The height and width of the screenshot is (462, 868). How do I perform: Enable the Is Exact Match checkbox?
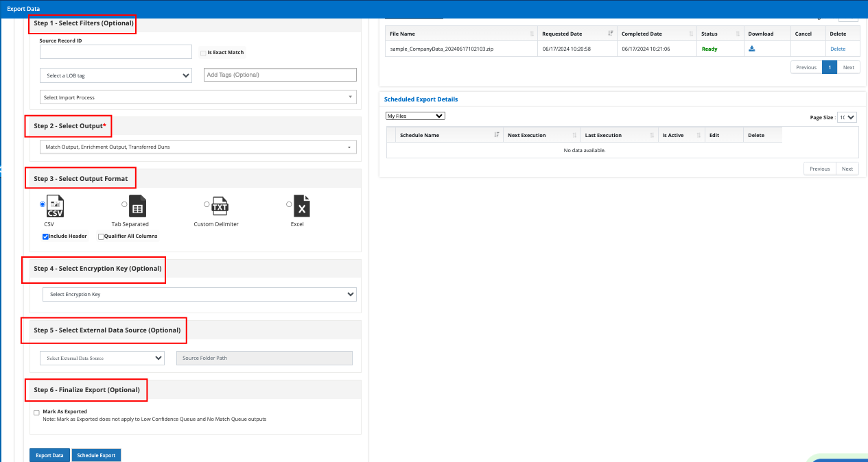pos(203,53)
